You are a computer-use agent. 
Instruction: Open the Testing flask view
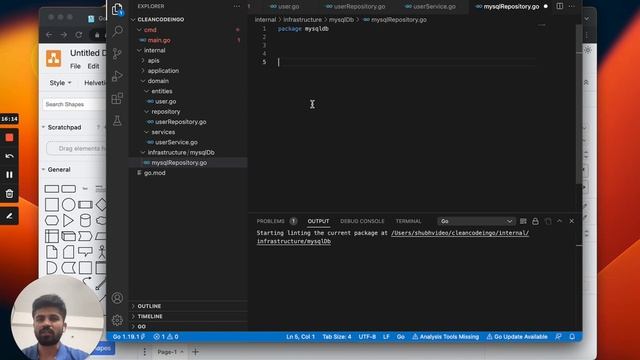tap(118, 121)
